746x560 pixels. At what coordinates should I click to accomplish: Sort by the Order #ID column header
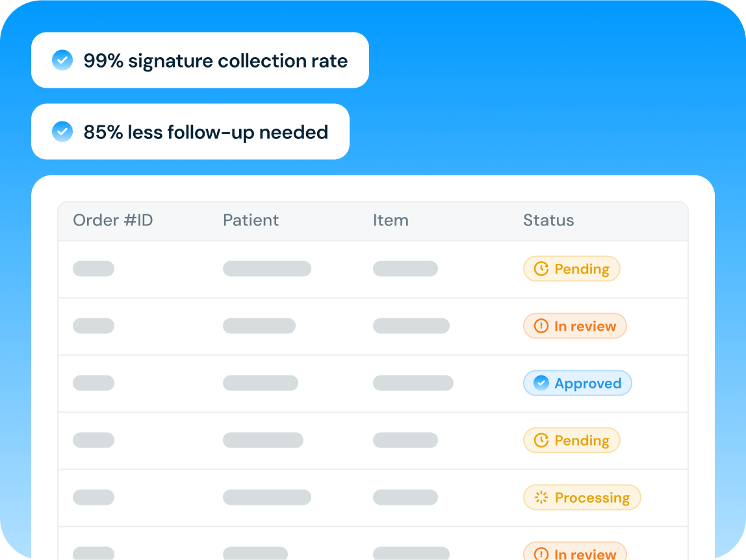coord(112,220)
